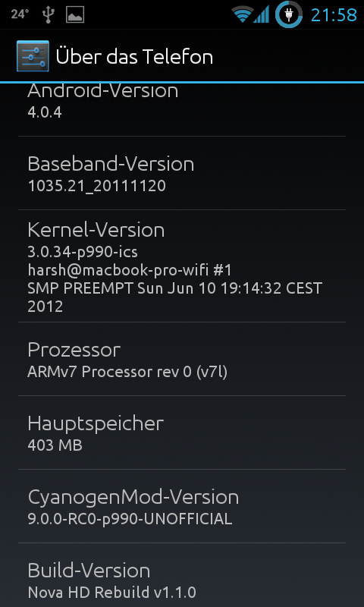
Task: Tap the Android-Version 4.0.4 entry
Action: pyautogui.click(x=182, y=109)
